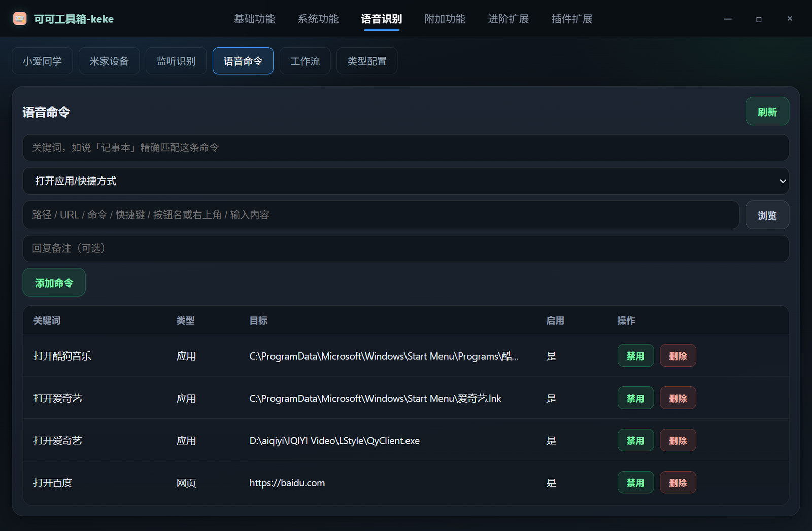The image size is (812, 531).
Task: Click the 目标 column header
Action: (x=258, y=321)
